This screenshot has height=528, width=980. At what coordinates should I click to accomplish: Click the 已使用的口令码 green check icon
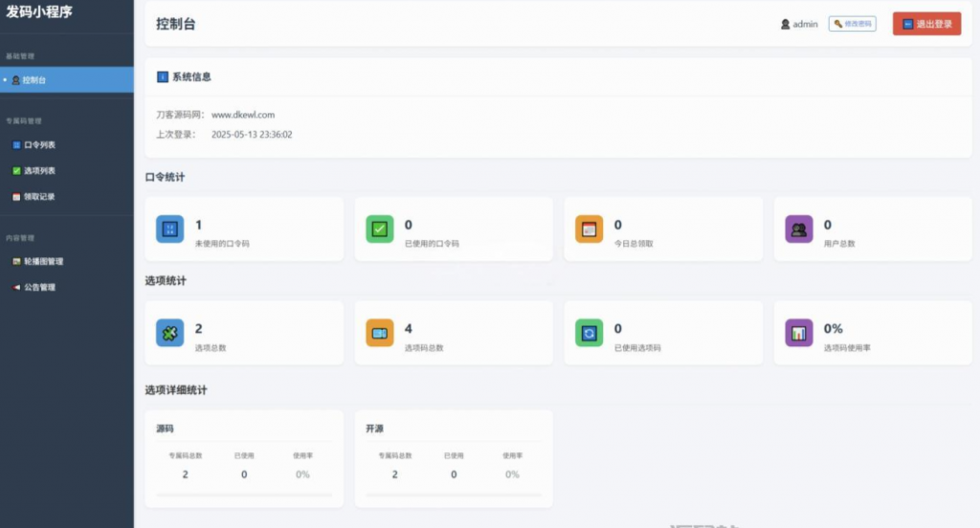coord(380,230)
